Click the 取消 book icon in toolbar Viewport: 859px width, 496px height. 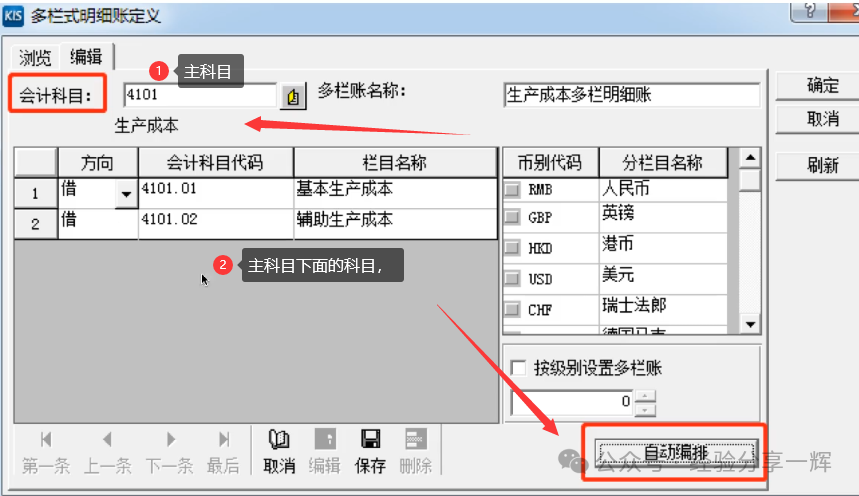[x=279, y=439]
